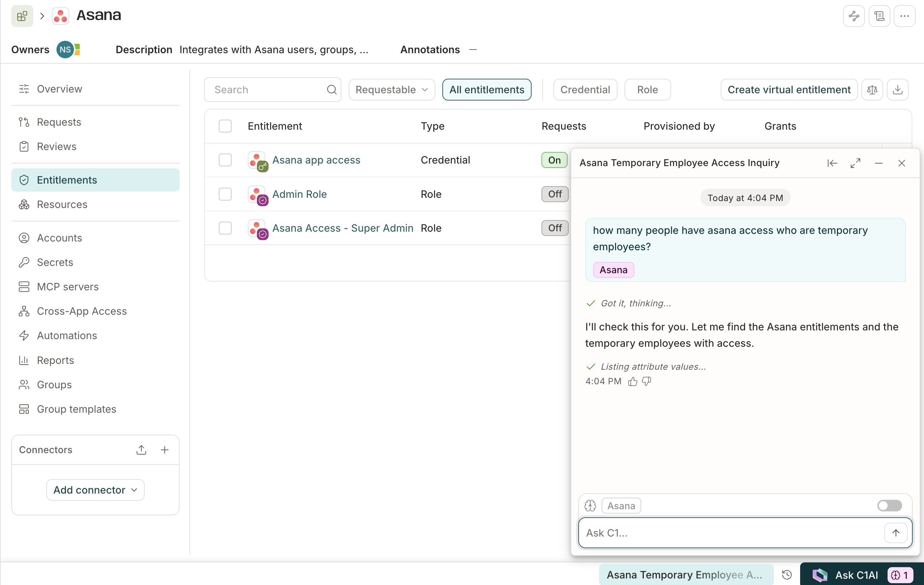The width and height of the screenshot is (924, 585).
Task: Click the plus icon in Connectors
Action: coord(165,450)
